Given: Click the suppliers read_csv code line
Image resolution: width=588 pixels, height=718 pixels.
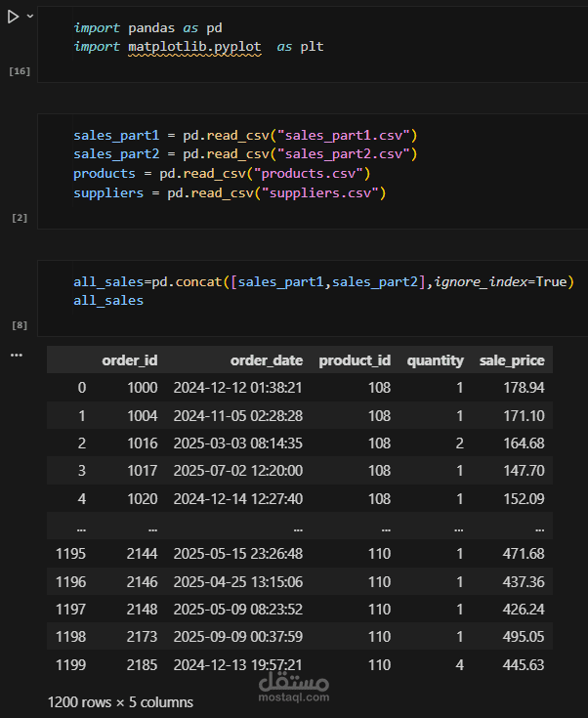Looking at the screenshot, I should tap(230, 193).
